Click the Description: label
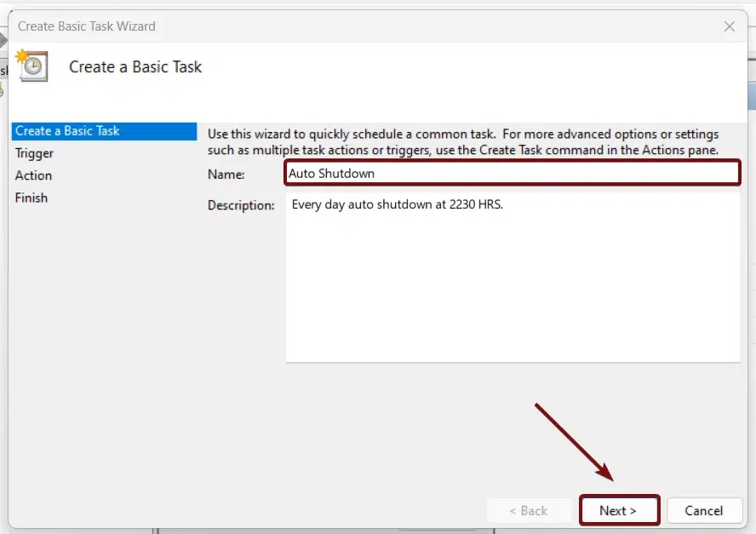Image resolution: width=756 pixels, height=534 pixels. coord(241,205)
